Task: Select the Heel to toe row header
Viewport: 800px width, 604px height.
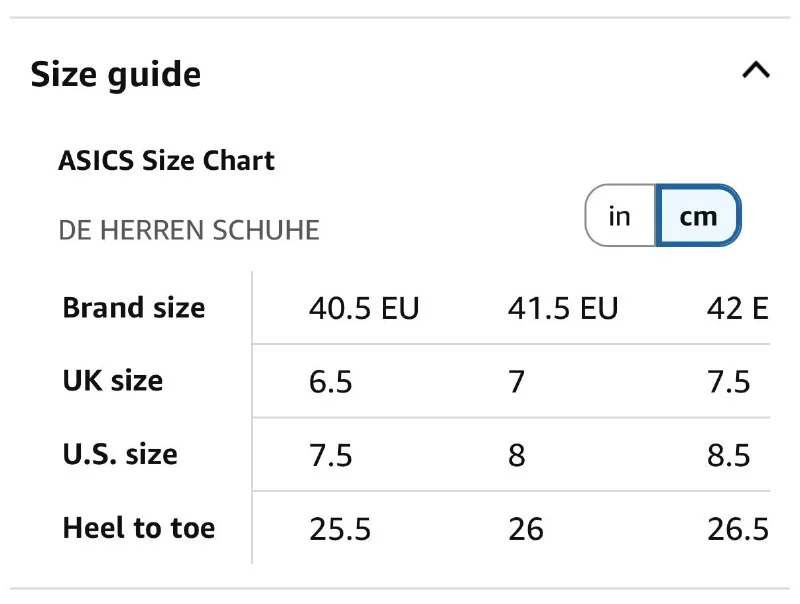Action: (x=138, y=528)
